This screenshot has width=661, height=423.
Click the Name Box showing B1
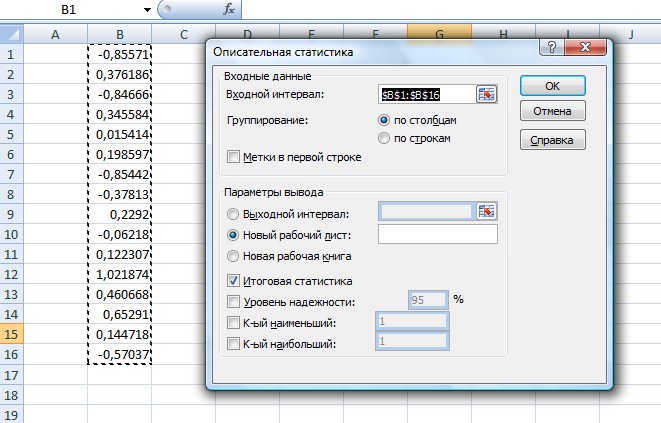pyautogui.click(x=70, y=9)
